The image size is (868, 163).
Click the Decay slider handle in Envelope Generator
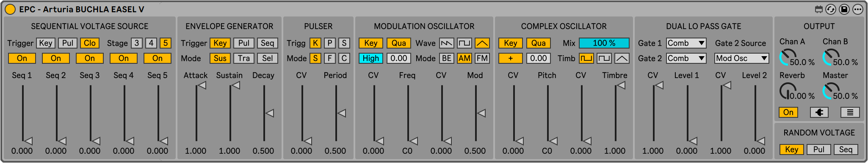click(269, 113)
